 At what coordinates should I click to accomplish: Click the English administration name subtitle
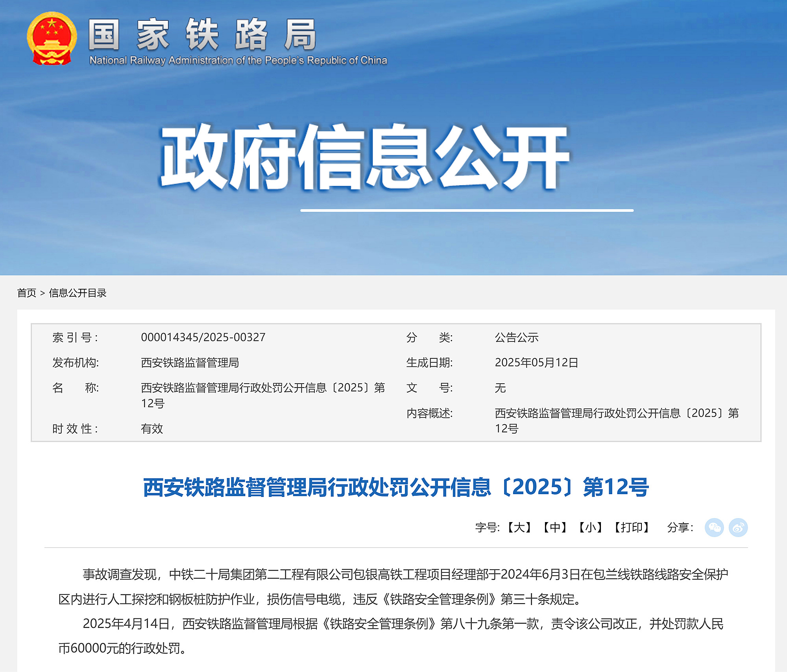tap(238, 60)
